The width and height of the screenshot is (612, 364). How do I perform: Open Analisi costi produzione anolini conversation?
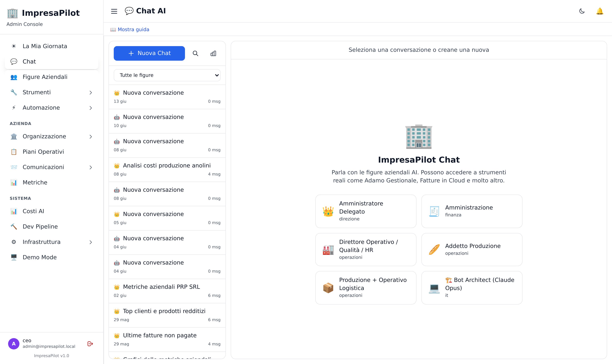pos(167,169)
